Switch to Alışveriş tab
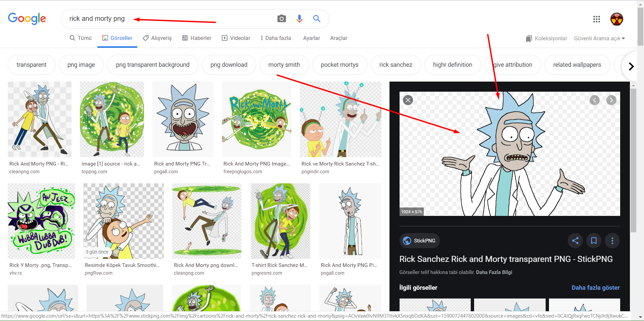 [157, 38]
